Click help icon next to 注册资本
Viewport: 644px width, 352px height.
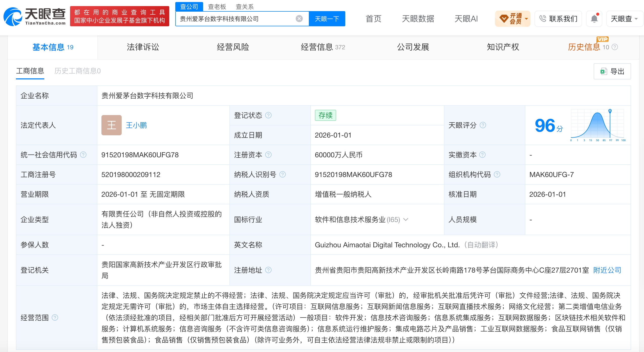[x=268, y=155]
